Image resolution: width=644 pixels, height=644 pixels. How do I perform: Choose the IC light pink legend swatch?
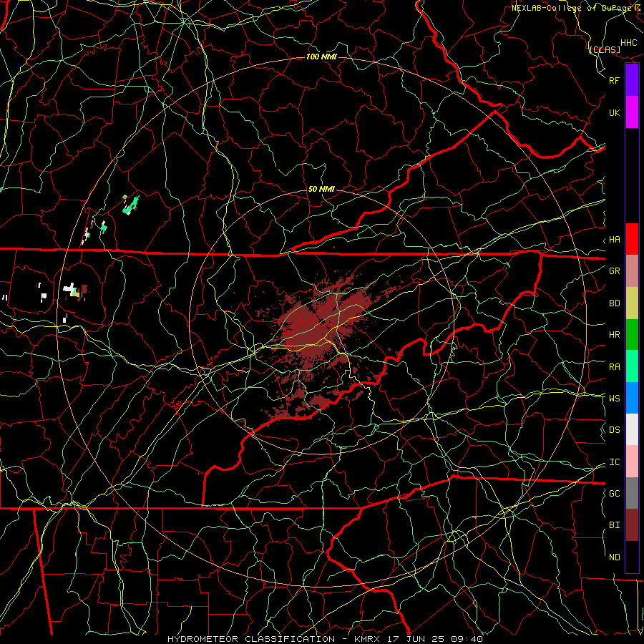click(632, 462)
